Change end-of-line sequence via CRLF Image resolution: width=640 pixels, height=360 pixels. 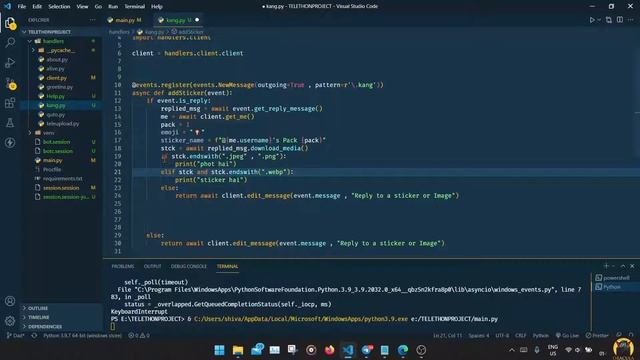520,336
